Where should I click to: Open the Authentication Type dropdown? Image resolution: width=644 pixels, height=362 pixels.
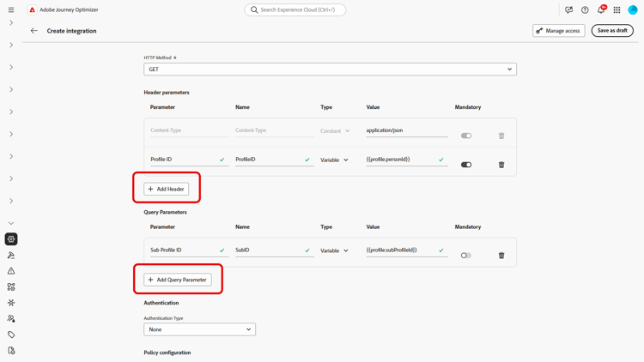click(199, 329)
